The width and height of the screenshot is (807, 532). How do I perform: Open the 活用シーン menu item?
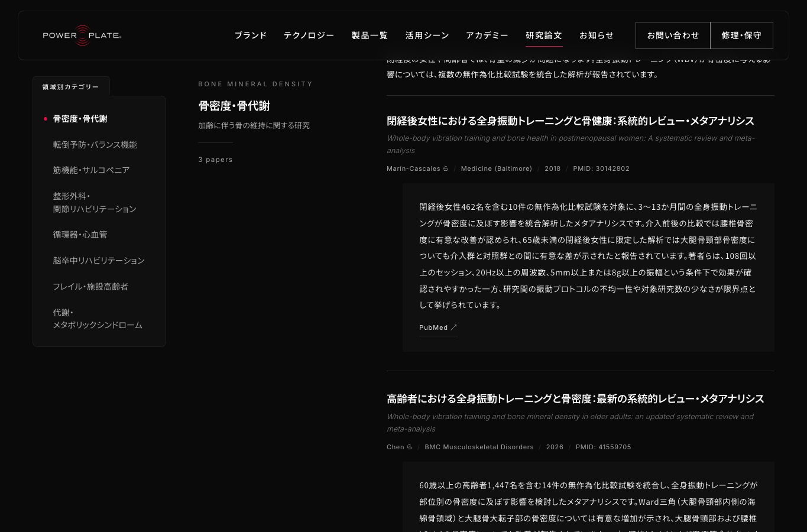427,35
